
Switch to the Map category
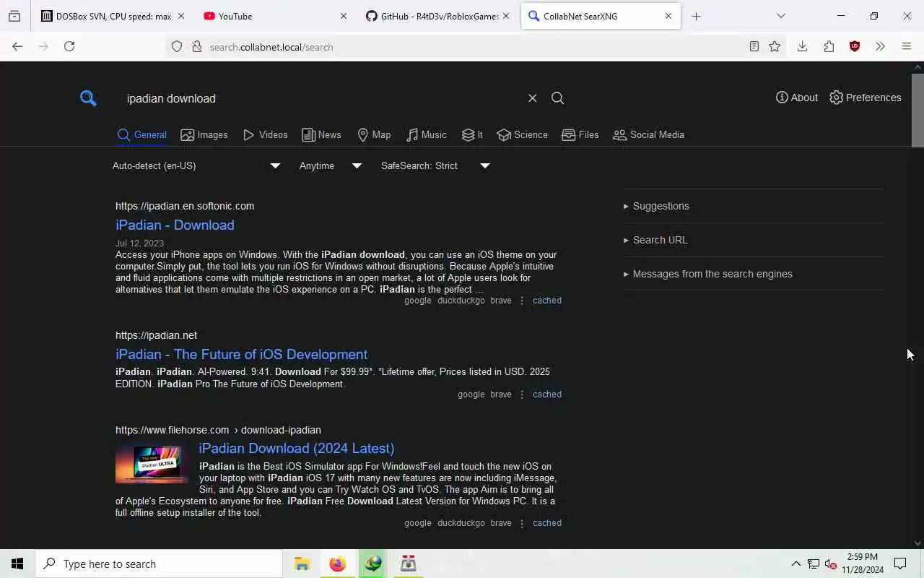click(374, 134)
